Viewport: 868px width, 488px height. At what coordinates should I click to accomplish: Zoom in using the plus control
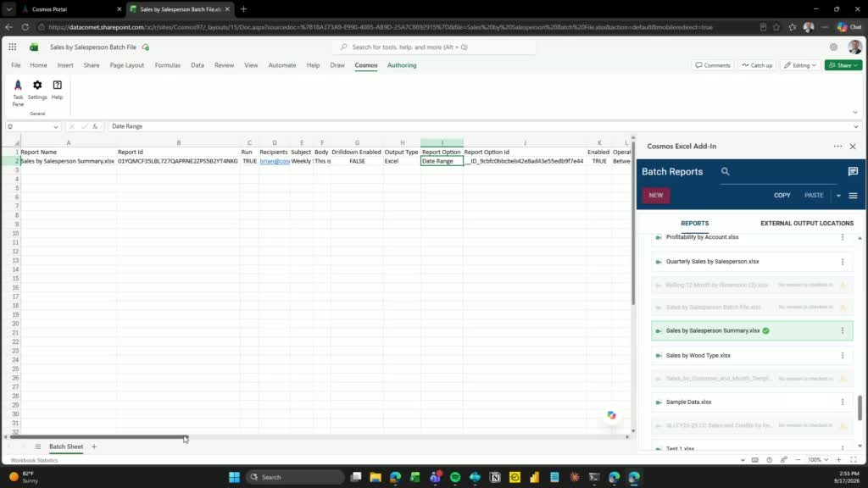(x=838, y=460)
